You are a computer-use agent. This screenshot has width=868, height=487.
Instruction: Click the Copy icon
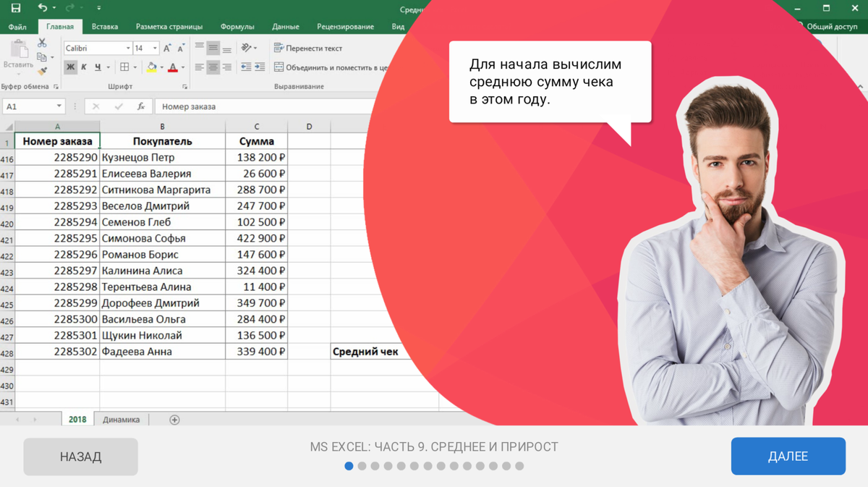(x=41, y=57)
